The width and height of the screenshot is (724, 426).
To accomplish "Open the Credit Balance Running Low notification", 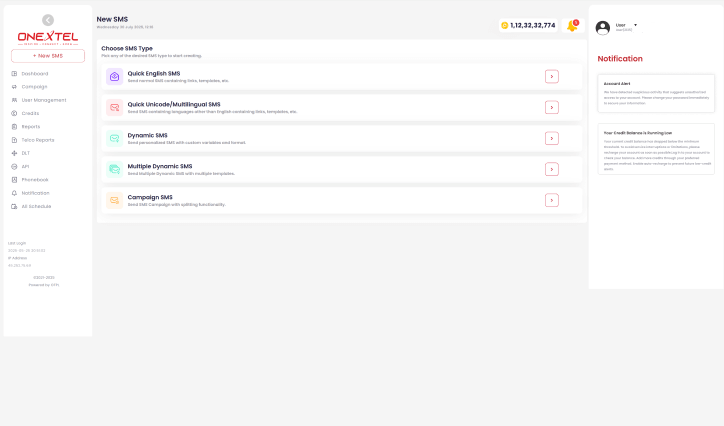I will tap(656, 150).
